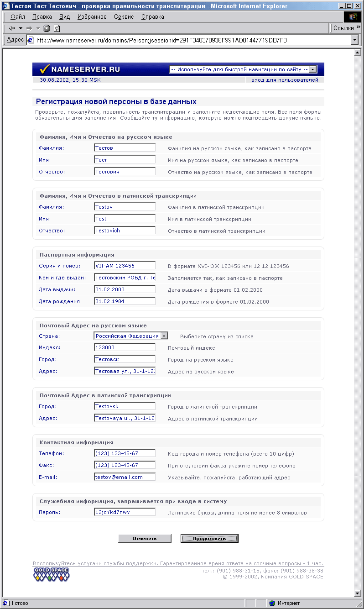This screenshot has height=609, width=364.
Task: Click the Windows flag throbber icon
Action: point(353,17)
